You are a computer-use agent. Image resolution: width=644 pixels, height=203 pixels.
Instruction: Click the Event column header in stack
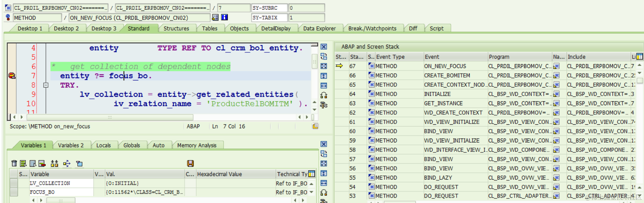tap(455, 57)
